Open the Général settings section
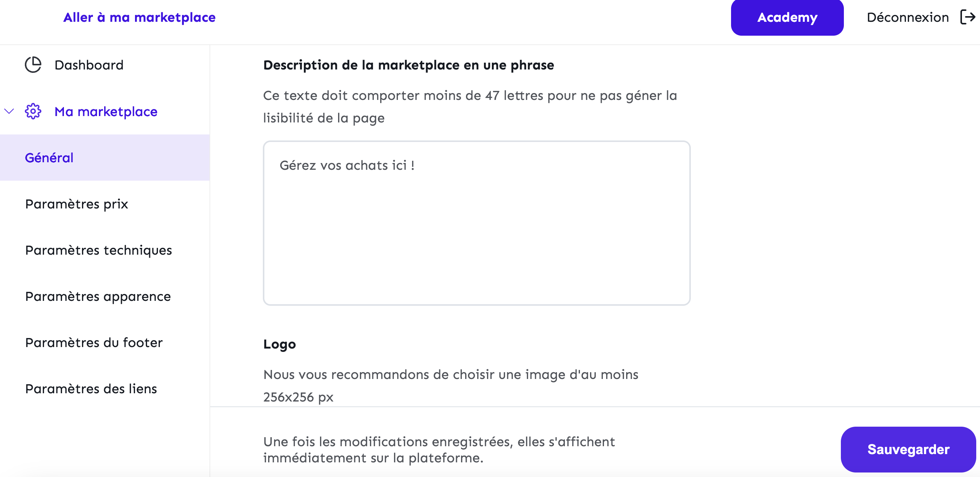This screenshot has height=477, width=980. [49, 158]
